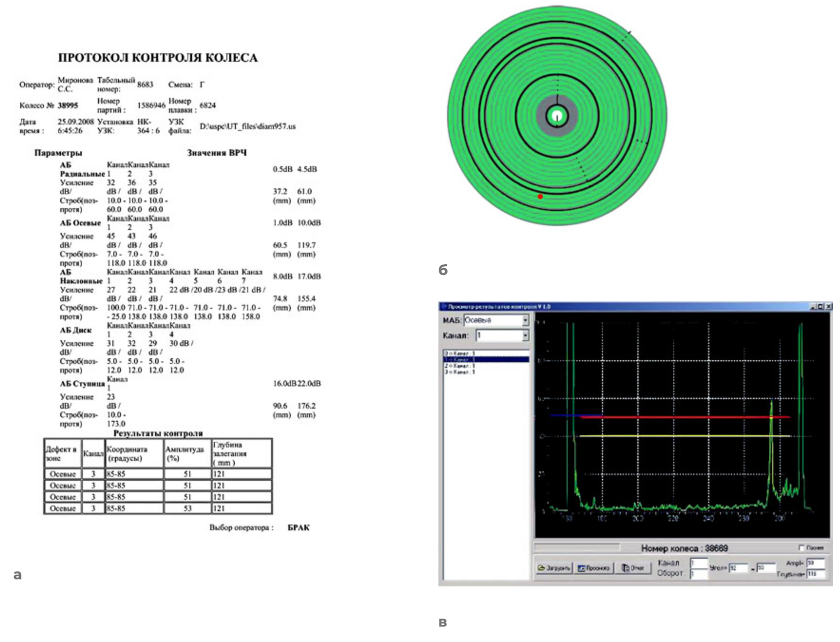Image resolution: width=840 pixels, height=642 pixels.
Task: Click the Канал input field in bottom panel
Action: tap(699, 563)
